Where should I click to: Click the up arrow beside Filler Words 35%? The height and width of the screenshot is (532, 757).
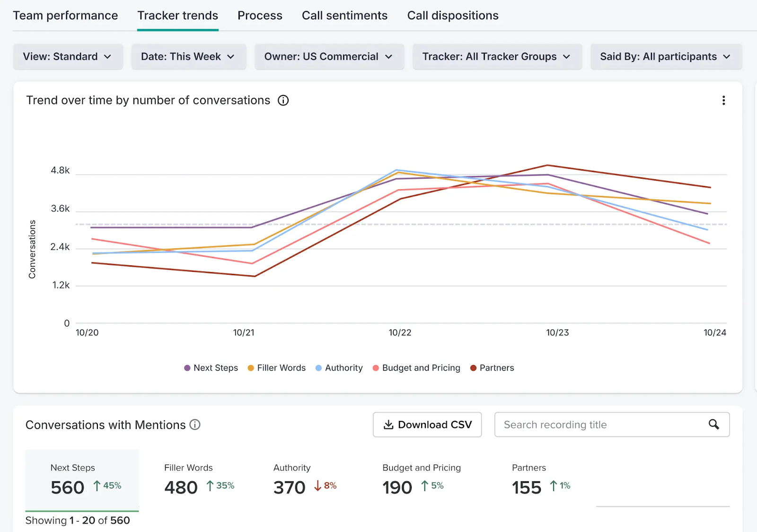(x=210, y=486)
